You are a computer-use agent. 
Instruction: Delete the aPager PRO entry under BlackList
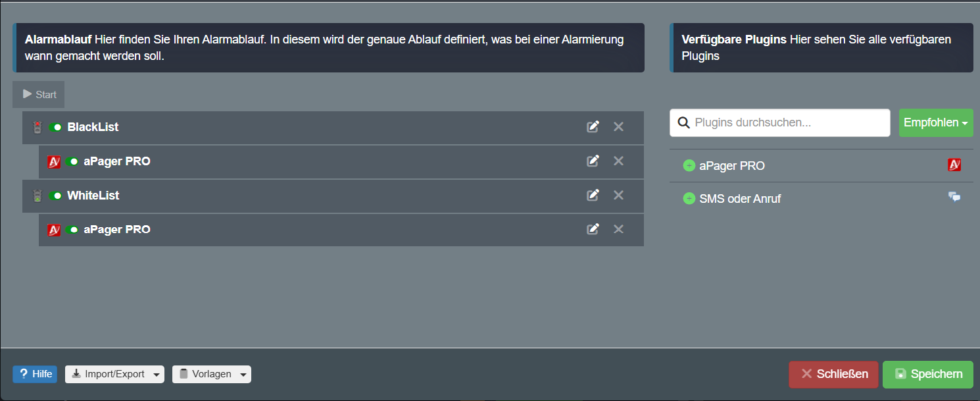coord(618,161)
